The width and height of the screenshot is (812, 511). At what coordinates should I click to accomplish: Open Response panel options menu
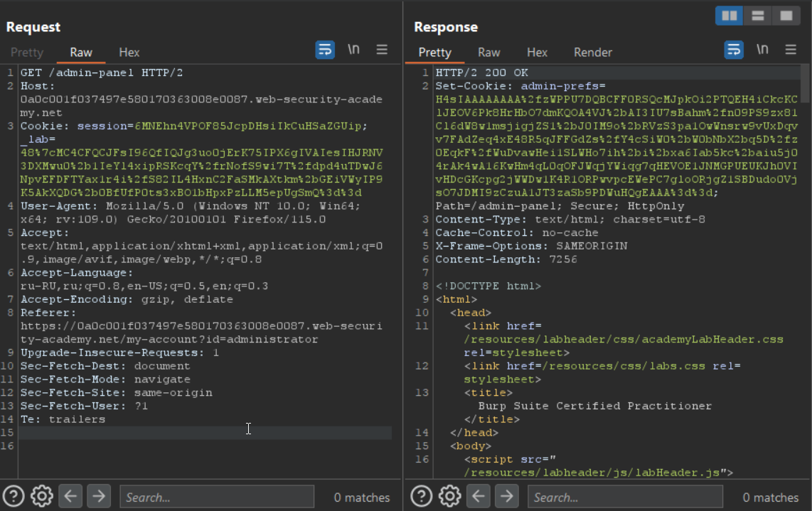point(791,50)
